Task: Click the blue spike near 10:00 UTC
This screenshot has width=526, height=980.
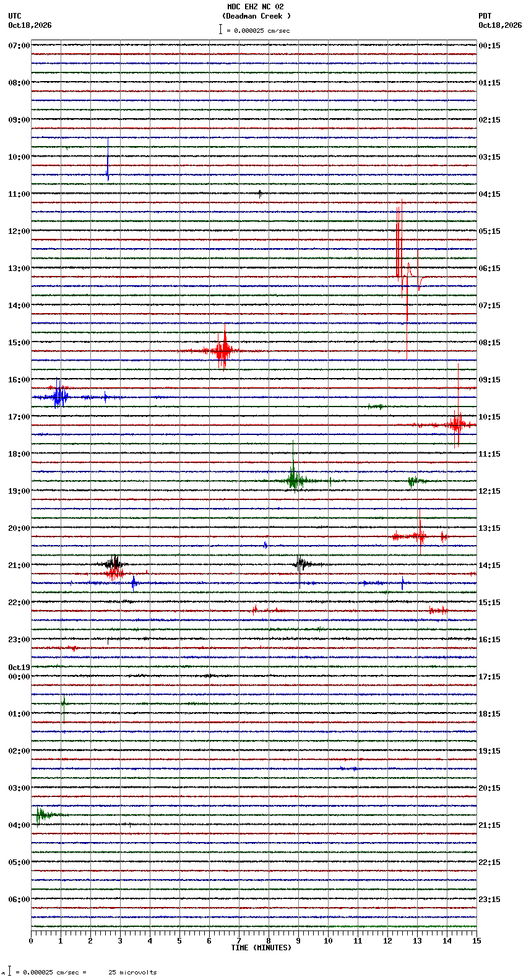Action: pos(108,160)
